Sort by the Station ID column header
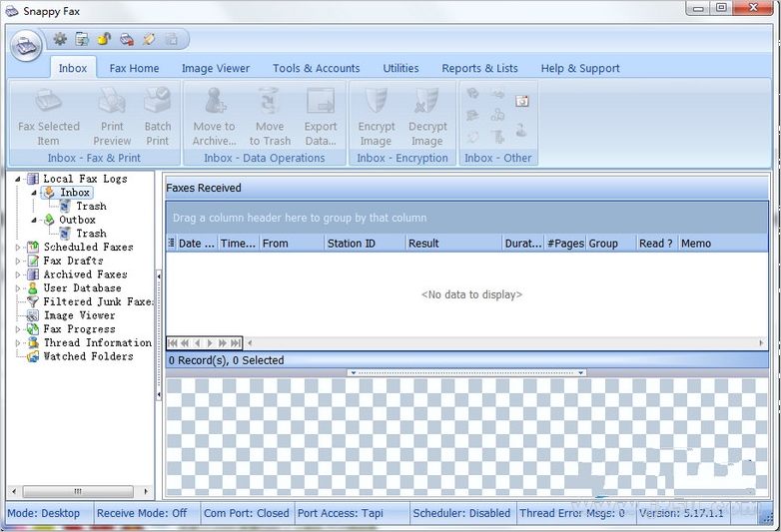 [365, 244]
